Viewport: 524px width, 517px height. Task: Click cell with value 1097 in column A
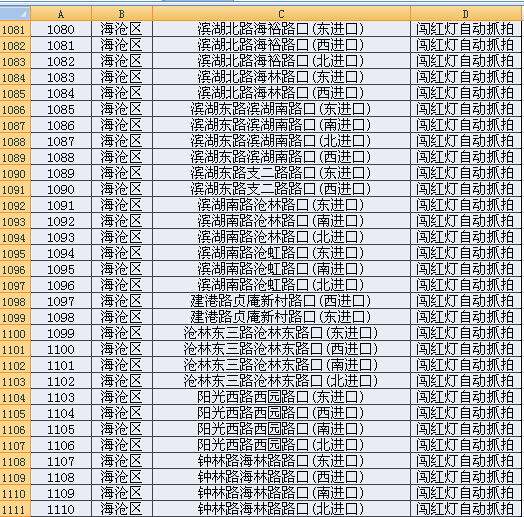pyautogui.click(x=61, y=301)
